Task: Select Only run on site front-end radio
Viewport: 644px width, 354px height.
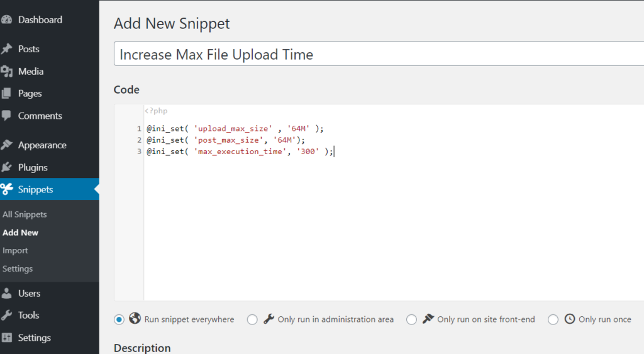Action: pyautogui.click(x=411, y=319)
